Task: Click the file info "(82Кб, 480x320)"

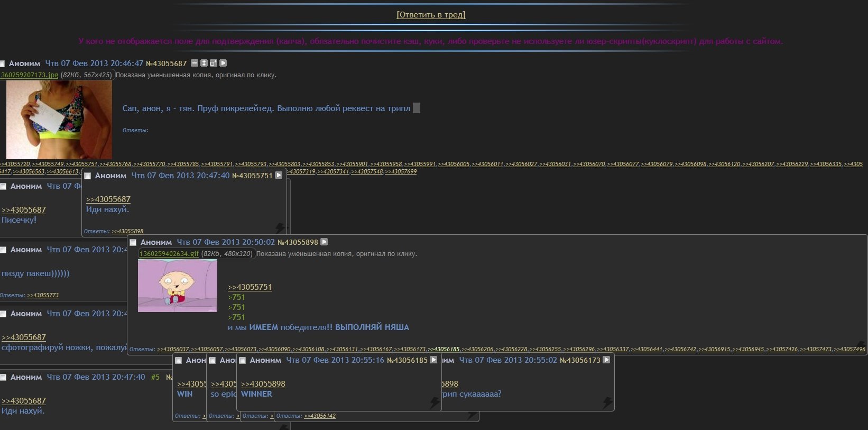Action: point(227,254)
